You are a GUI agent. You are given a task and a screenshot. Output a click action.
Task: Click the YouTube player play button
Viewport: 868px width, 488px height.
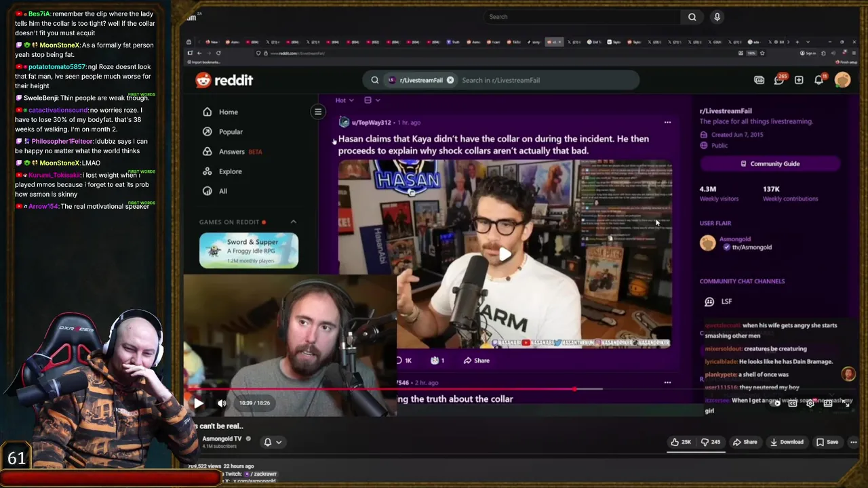coord(199,403)
